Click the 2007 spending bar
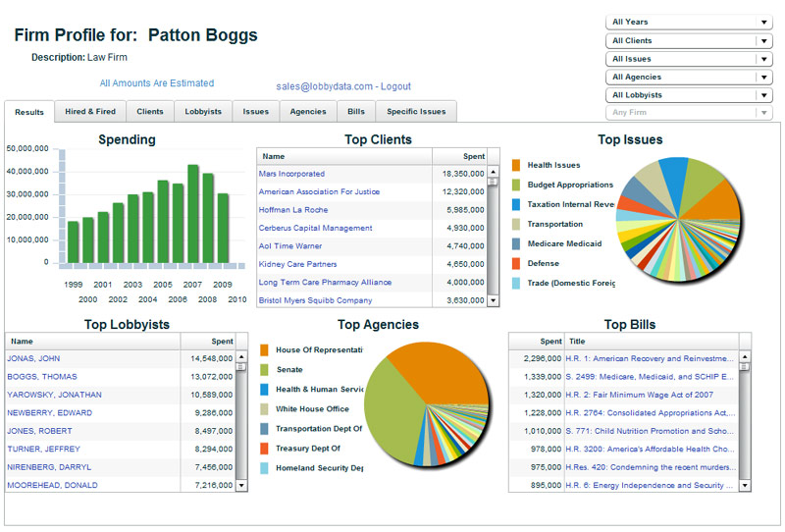 (192, 214)
